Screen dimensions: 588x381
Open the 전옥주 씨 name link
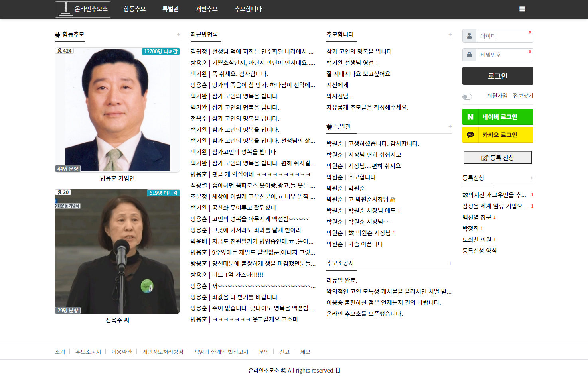coord(117,320)
